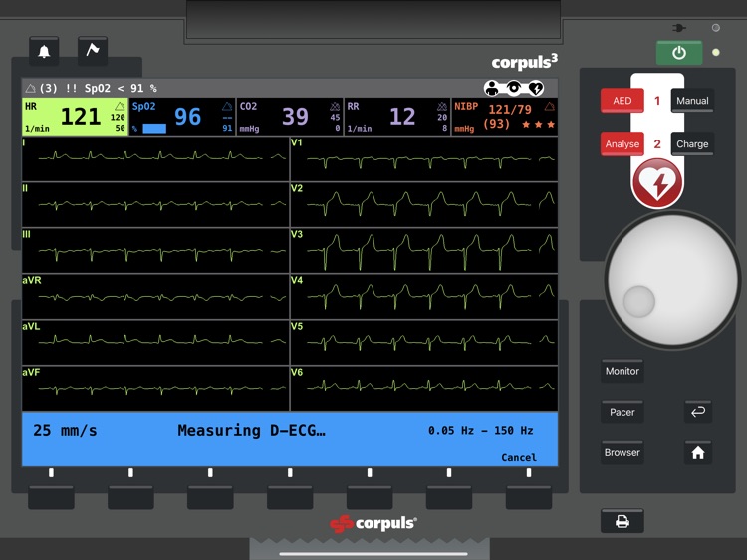
Task: Select the V1 ECG curve
Action: click(424, 158)
